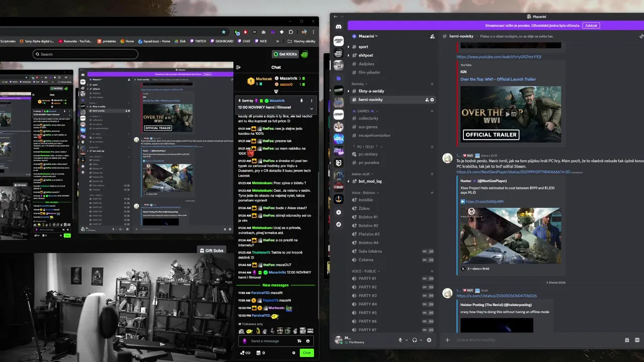Screen dimensions: 644x362
Task: Open pinned message more options menu
Action: point(311,101)
